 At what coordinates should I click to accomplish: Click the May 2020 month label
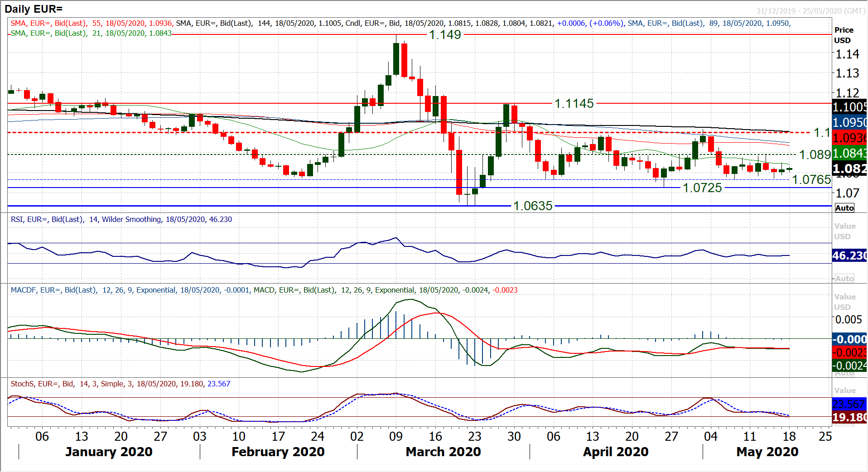click(x=767, y=452)
